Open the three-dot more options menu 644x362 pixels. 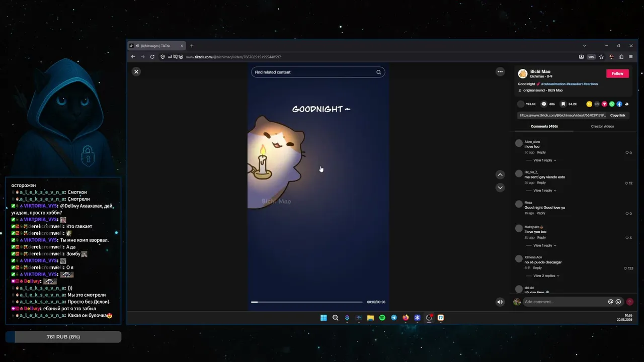[x=500, y=72]
